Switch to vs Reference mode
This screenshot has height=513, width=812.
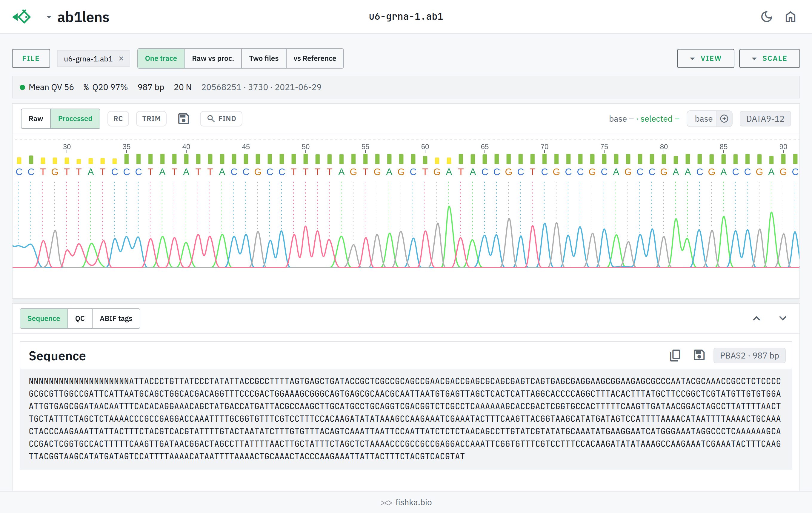[315, 58]
